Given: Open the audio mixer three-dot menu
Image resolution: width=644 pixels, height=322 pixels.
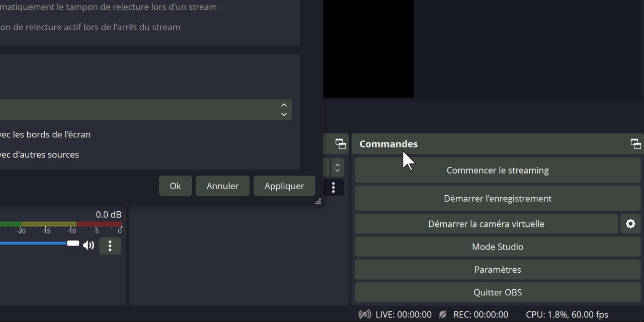Looking at the screenshot, I should 110,246.
